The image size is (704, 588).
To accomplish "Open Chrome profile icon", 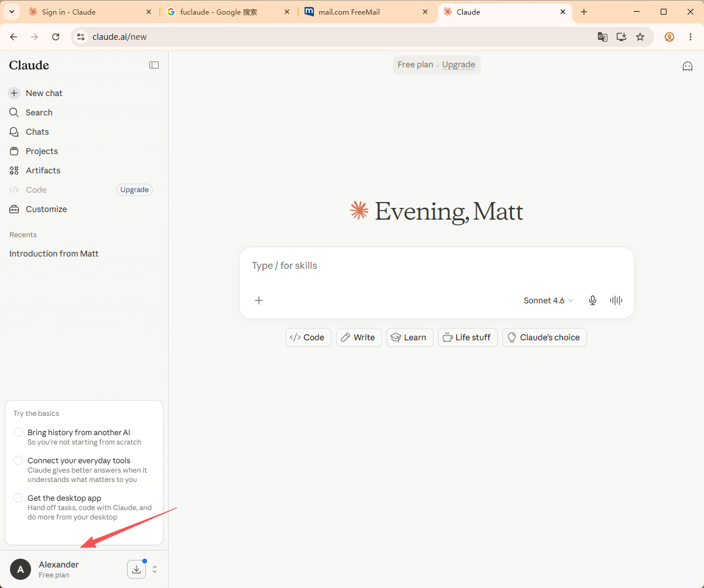I will pos(669,37).
